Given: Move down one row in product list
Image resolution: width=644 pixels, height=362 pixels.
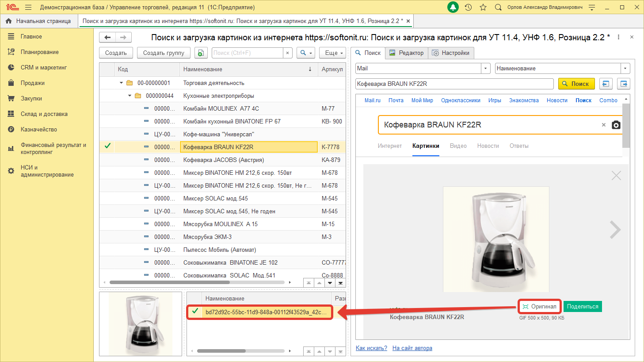Looking at the screenshot, I should (x=330, y=283).
